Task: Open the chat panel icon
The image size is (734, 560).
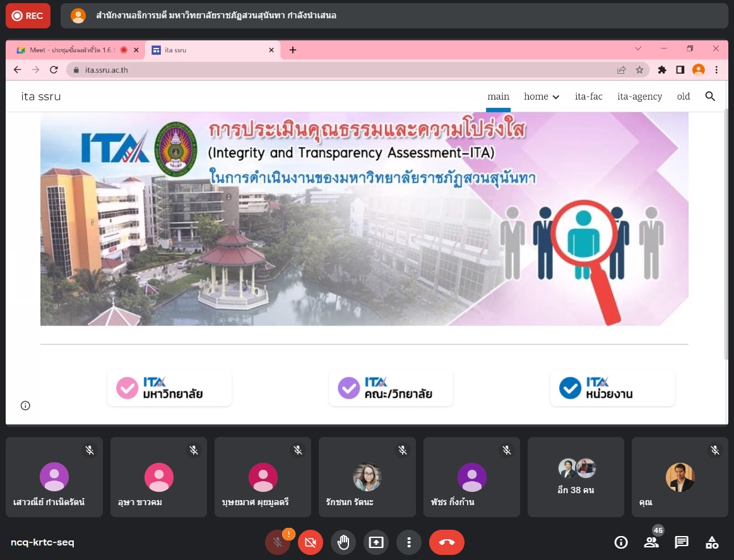Action: pyautogui.click(x=682, y=542)
